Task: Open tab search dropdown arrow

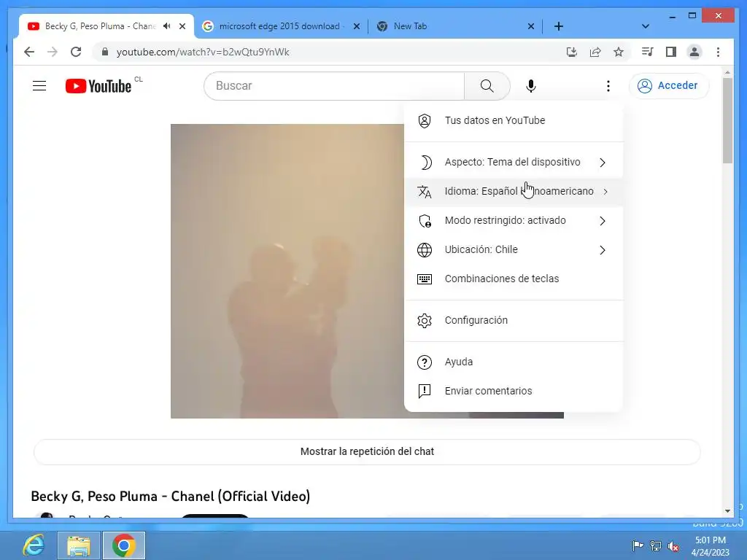Action: pos(645,26)
